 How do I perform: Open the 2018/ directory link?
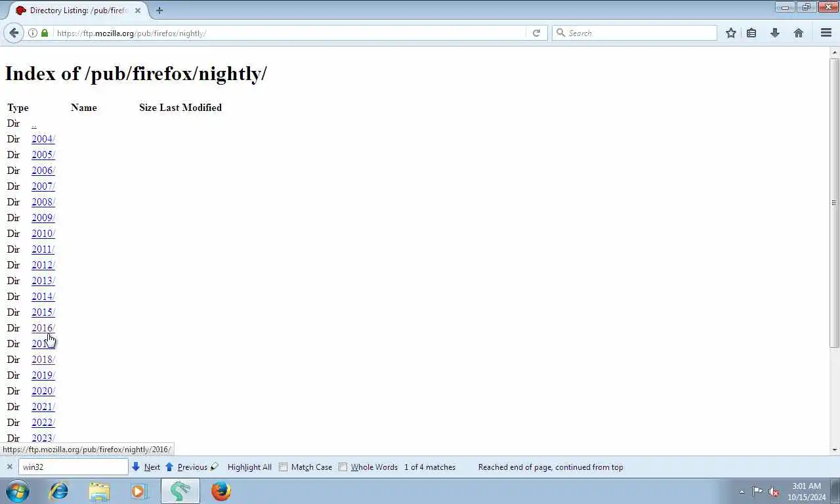click(x=43, y=360)
